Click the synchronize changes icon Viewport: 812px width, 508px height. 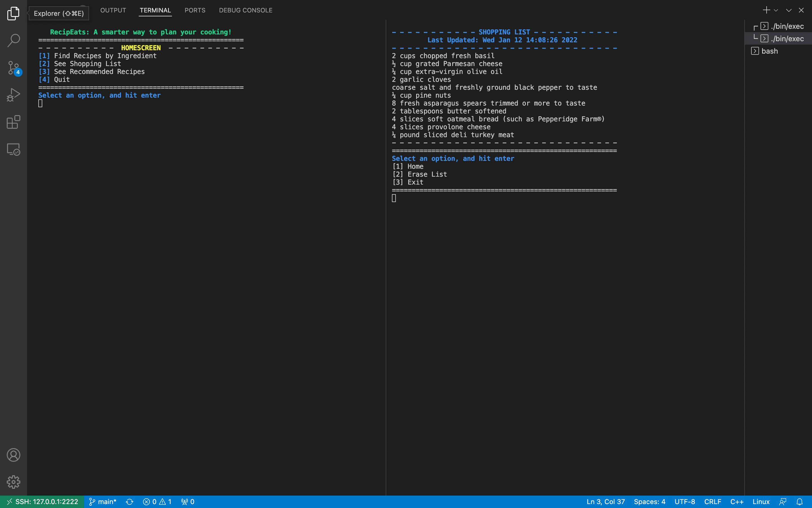coord(129,502)
